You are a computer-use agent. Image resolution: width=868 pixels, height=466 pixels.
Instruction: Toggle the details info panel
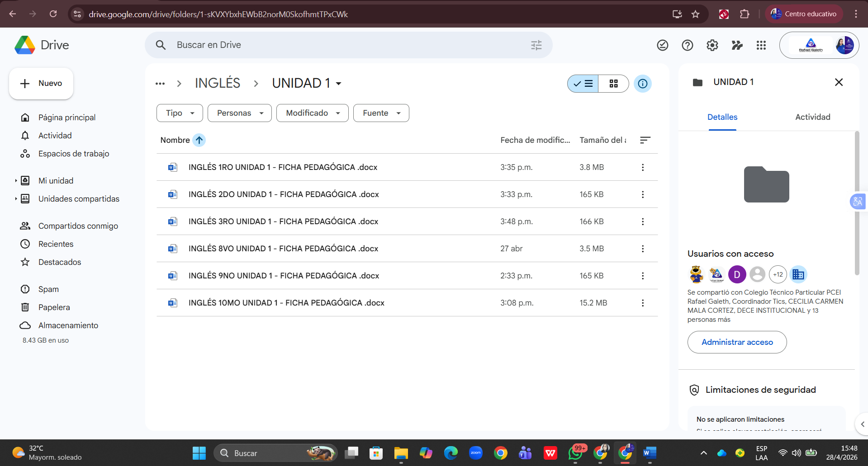click(642, 84)
